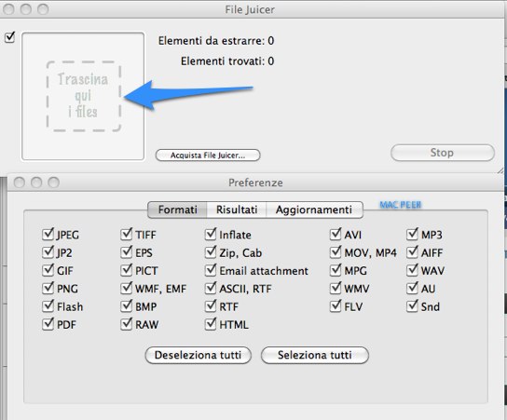The height and width of the screenshot is (420, 507).
Task: Uncheck the JPEG format checkbox
Action: pos(48,235)
